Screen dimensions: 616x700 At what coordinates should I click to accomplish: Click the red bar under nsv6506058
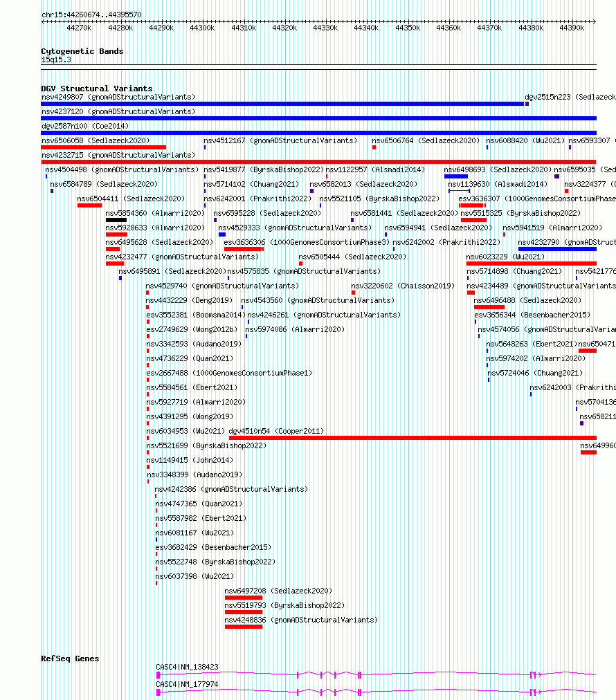(x=104, y=147)
